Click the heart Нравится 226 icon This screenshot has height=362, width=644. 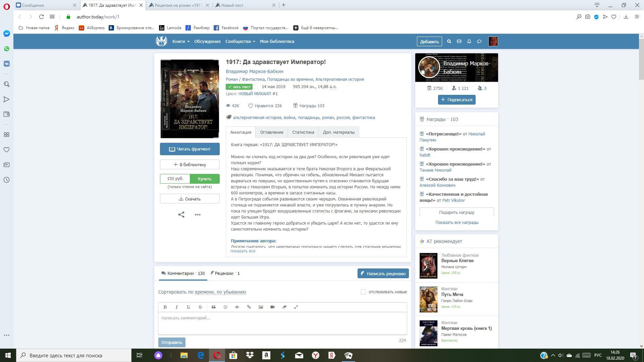[251, 106]
